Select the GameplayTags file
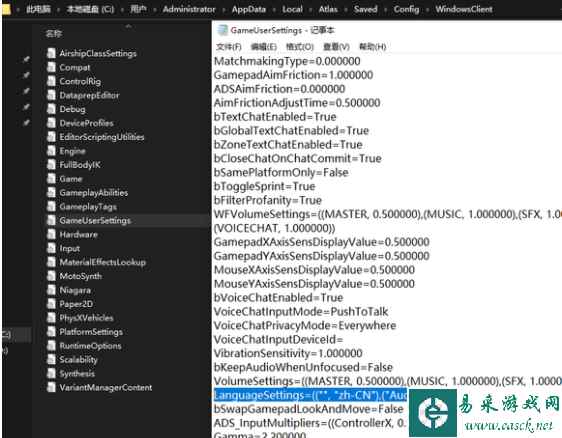562x438 pixels. pyautogui.click(x=88, y=206)
